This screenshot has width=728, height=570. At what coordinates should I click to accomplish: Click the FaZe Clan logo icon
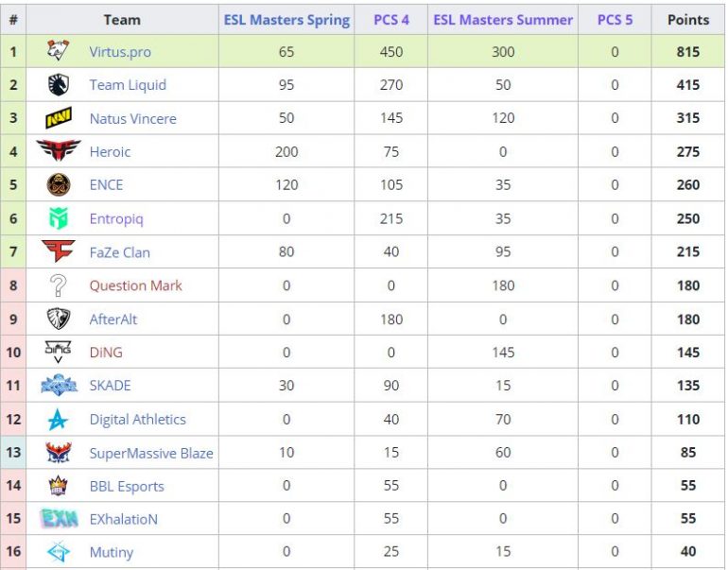pyautogui.click(x=59, y=251)
